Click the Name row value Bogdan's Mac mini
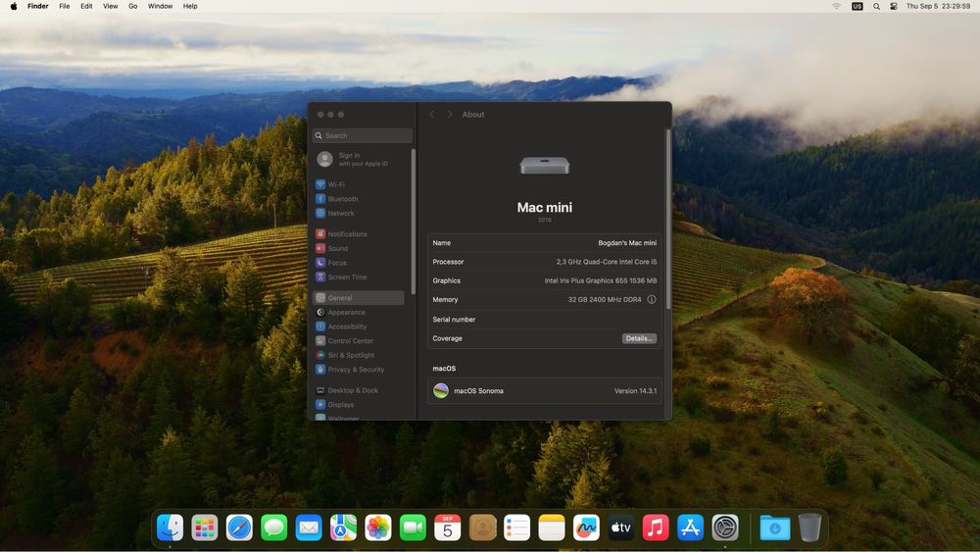 [x=627, y=242]
